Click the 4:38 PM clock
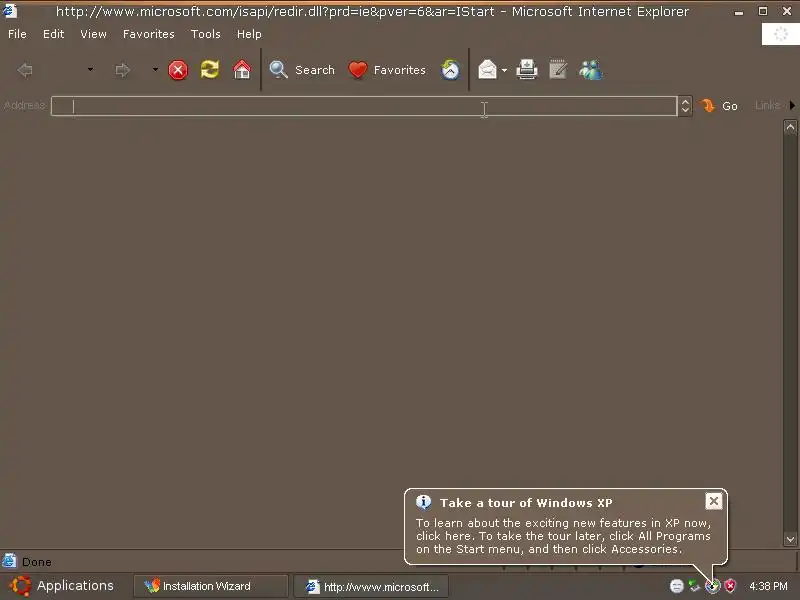Image resolution: width=800 pixels, height=600 pixels. point(768,586)
